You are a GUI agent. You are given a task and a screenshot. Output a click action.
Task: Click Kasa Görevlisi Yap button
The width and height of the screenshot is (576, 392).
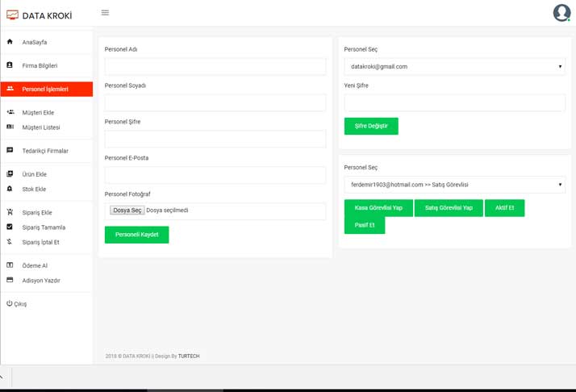[378, 208]
